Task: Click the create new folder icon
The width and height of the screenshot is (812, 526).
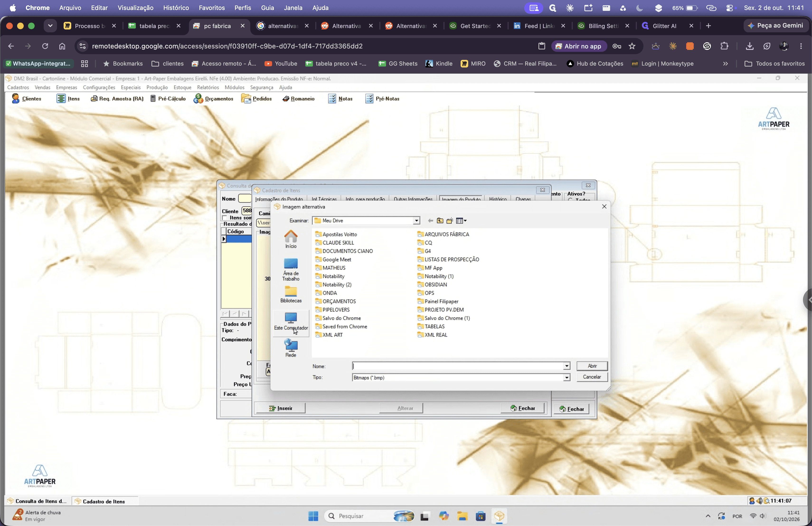Action: pos(450,220)
